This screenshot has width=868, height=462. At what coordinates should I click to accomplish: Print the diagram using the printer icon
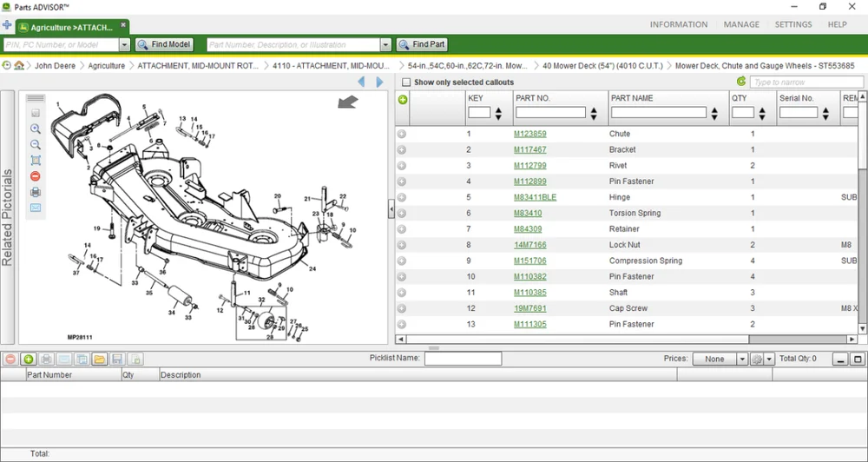pyautogui.click(x=36, y=192)
